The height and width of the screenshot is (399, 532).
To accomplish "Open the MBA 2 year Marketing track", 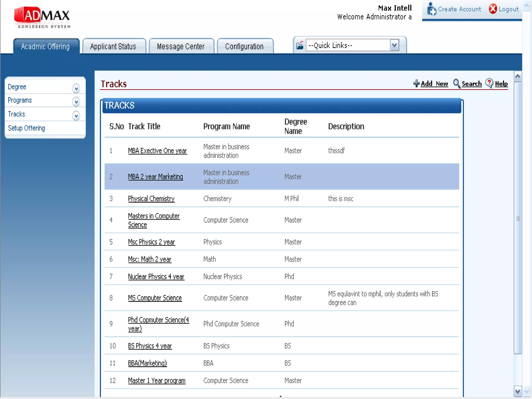I will click(x=155, y=177).
